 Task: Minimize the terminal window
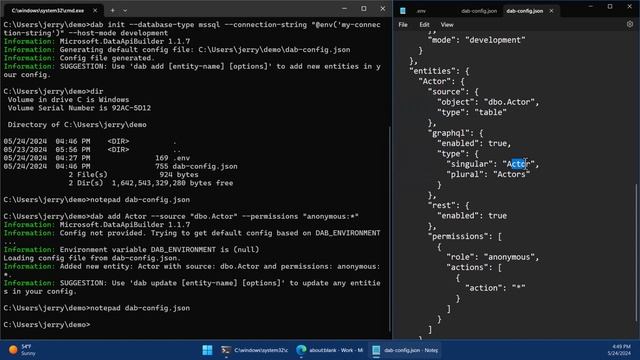coord(344,9)
